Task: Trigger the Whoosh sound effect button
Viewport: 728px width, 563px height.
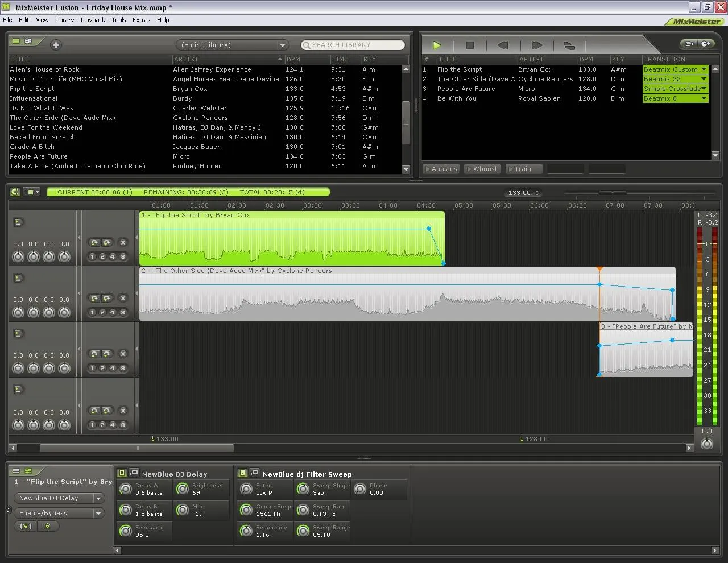Action: 482,168
